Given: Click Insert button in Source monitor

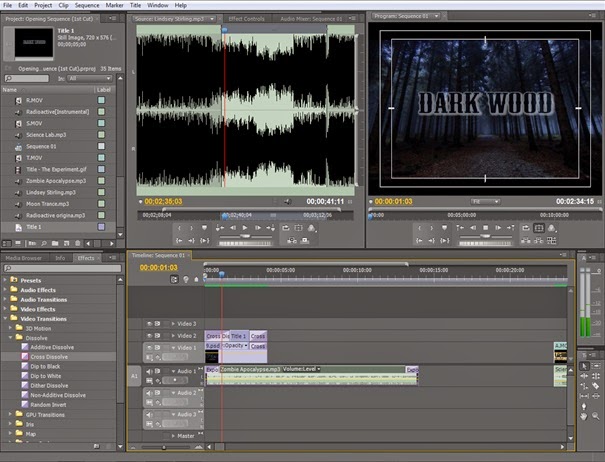Looking at the screenshot, I should [292, 240].
